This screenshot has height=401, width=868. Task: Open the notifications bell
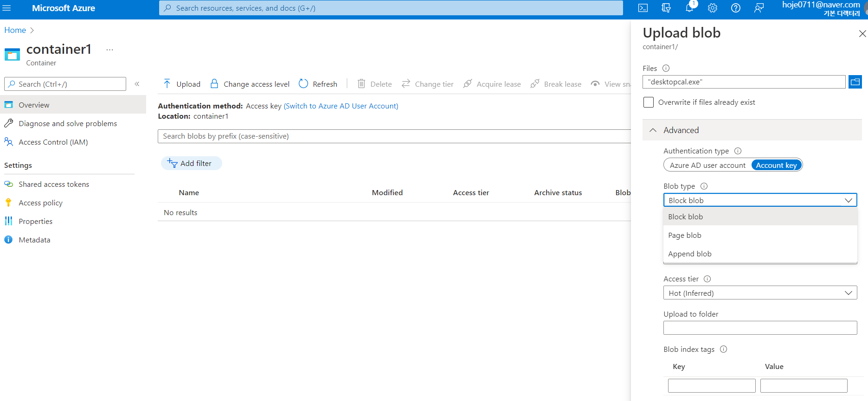point(689,8)
